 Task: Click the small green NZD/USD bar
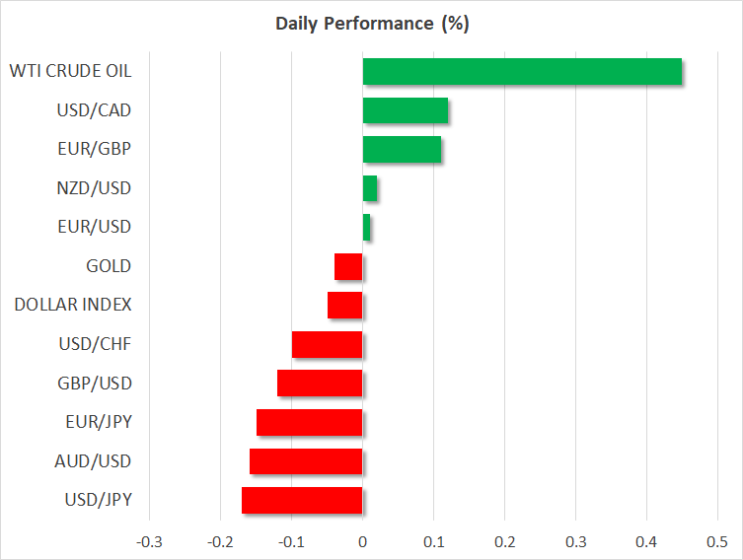[370, 188]
